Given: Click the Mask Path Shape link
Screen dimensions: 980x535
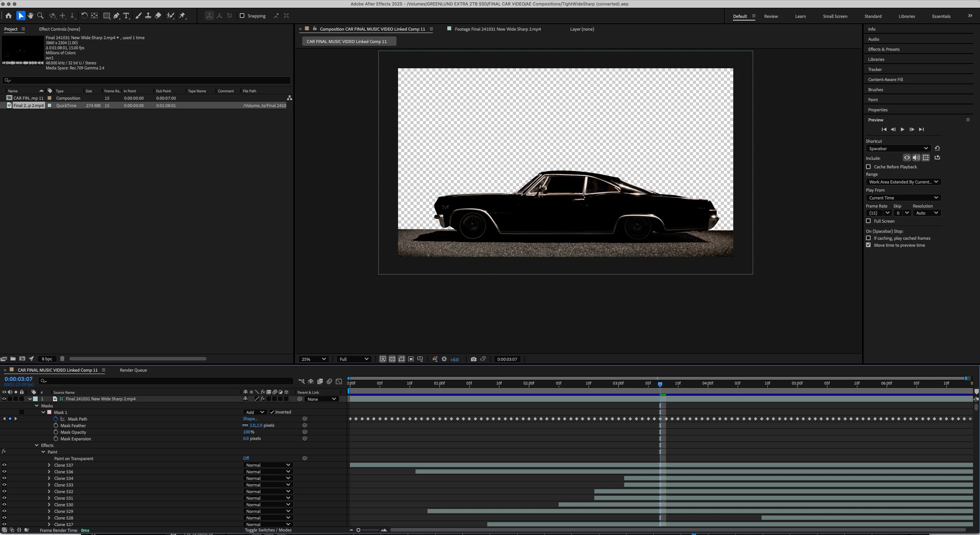Looking at the screenshot, I should pos(250,419).
